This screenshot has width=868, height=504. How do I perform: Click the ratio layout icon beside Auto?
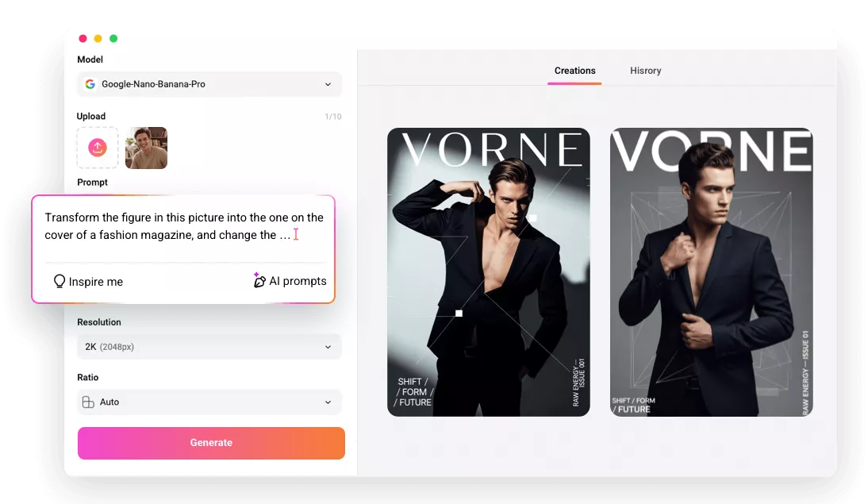[87, 402]
